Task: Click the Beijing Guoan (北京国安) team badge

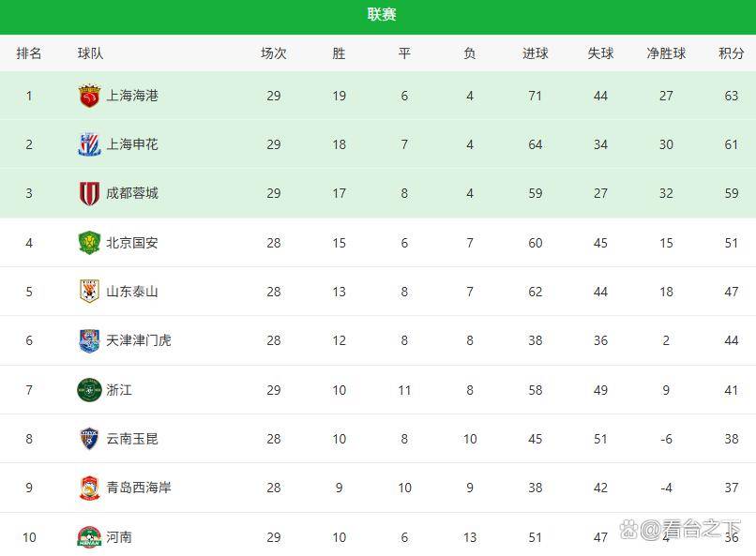Action: [x=89, y=243]
